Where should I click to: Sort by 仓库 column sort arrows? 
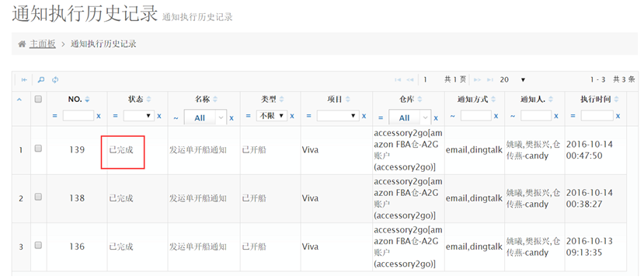pos(419,99)
